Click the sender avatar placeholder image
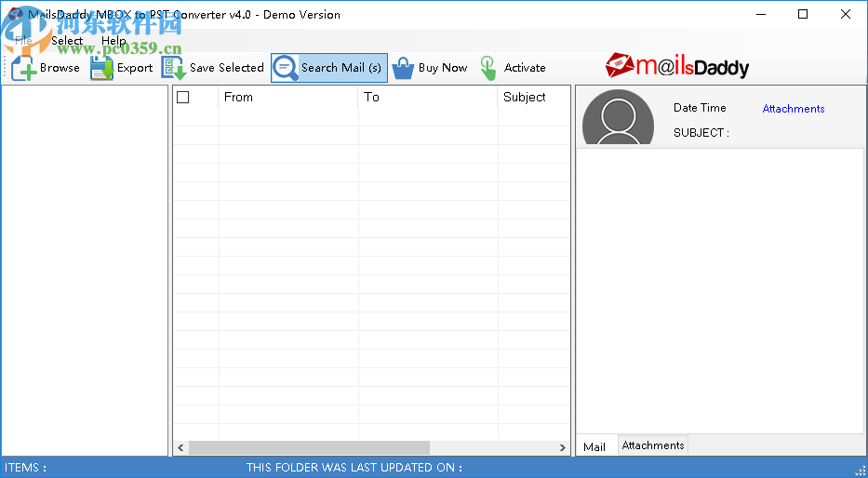This screenshot has height=478, width=868. (618, 117)
